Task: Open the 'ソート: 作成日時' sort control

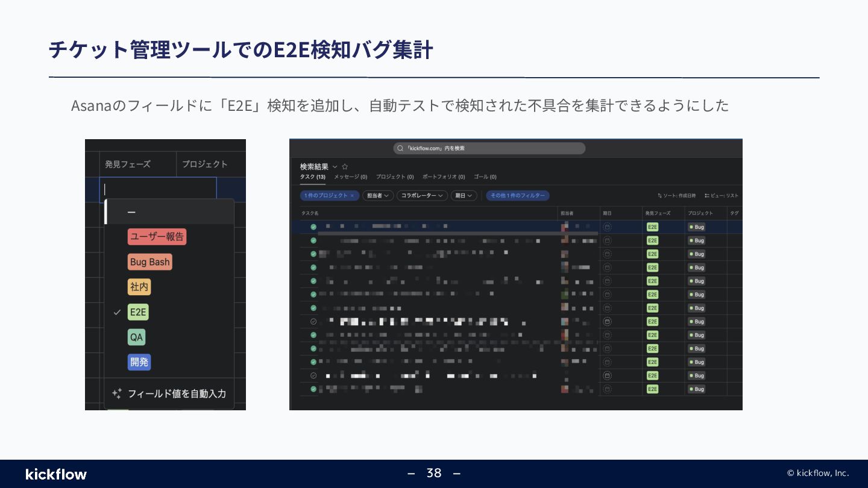Action: tap(677, 196)
